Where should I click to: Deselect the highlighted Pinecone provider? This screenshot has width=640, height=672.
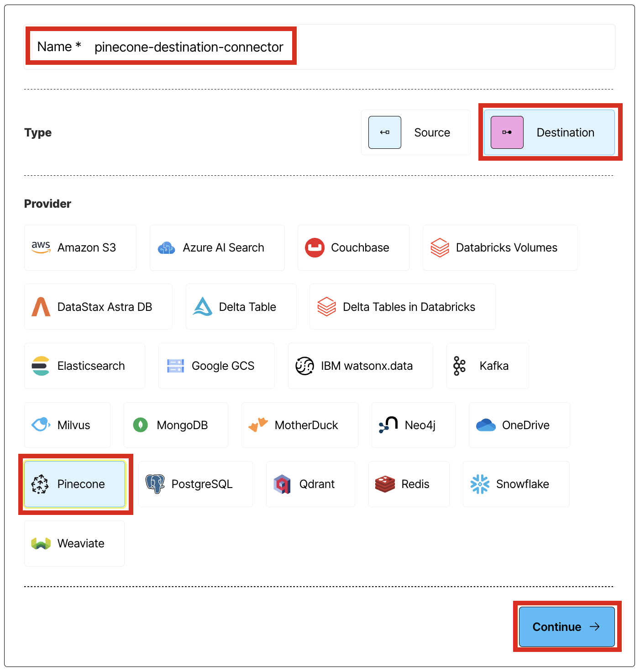[75, 484]
